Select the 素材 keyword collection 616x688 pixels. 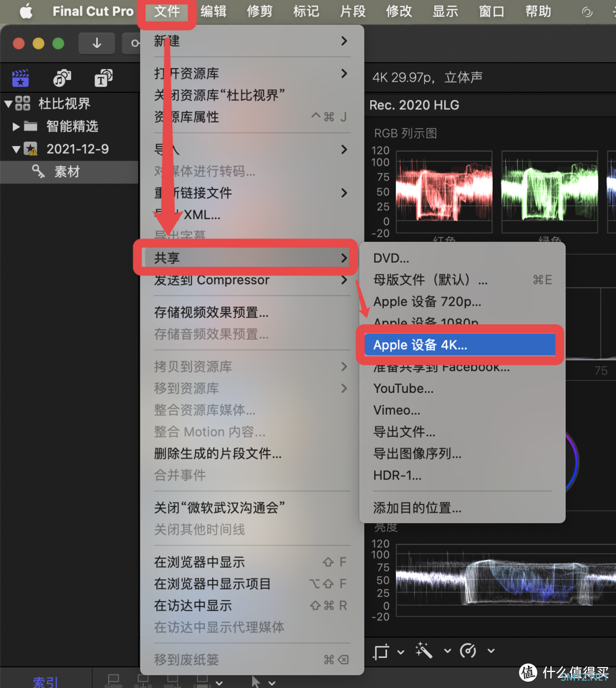tap(69, 172)
